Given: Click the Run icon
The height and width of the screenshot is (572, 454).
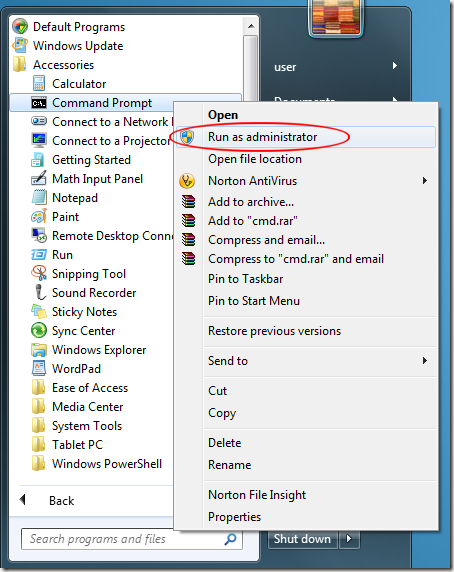Looking at the screenshot, I should click(x=39, y=254).
